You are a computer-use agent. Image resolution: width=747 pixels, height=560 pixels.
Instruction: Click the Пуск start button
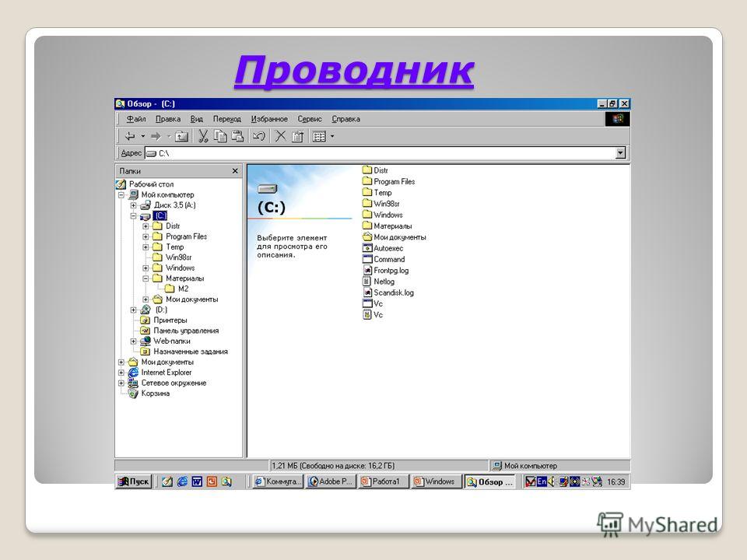(133, 482)
